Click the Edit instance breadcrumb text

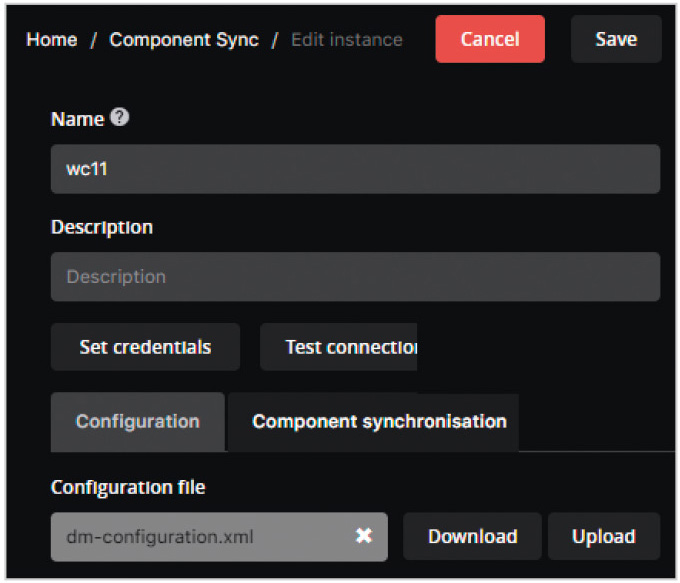[346, 40]
